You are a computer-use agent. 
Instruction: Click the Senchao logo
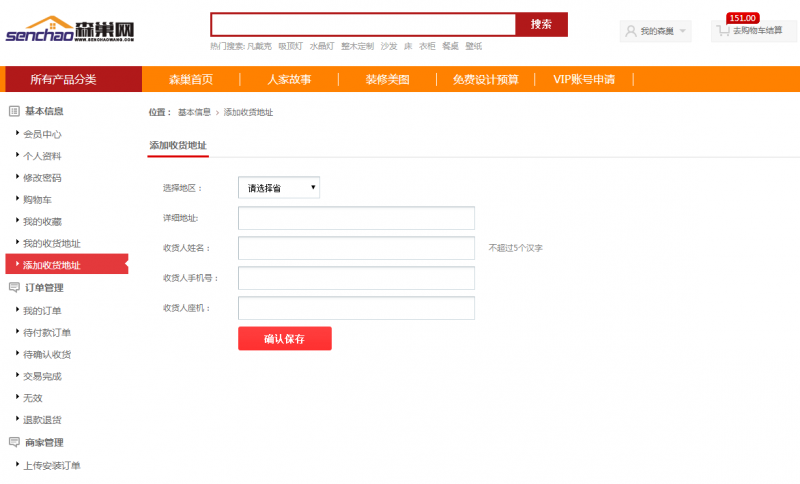click(70, 30)
